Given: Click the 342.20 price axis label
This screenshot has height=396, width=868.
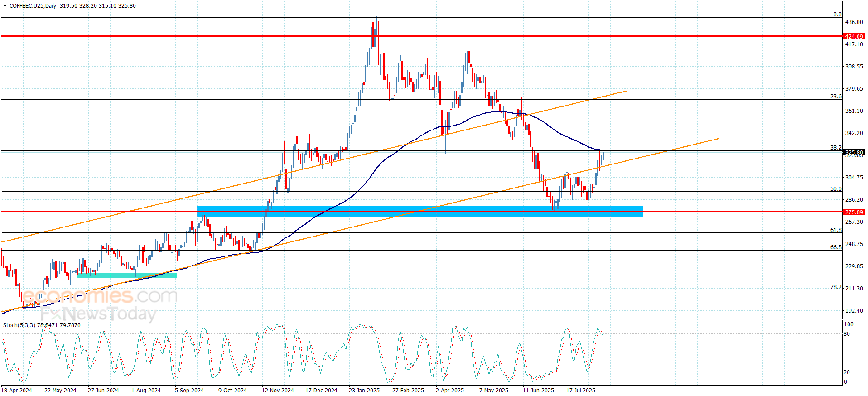Looking at the screenshot, I should (x=854, y=133).
